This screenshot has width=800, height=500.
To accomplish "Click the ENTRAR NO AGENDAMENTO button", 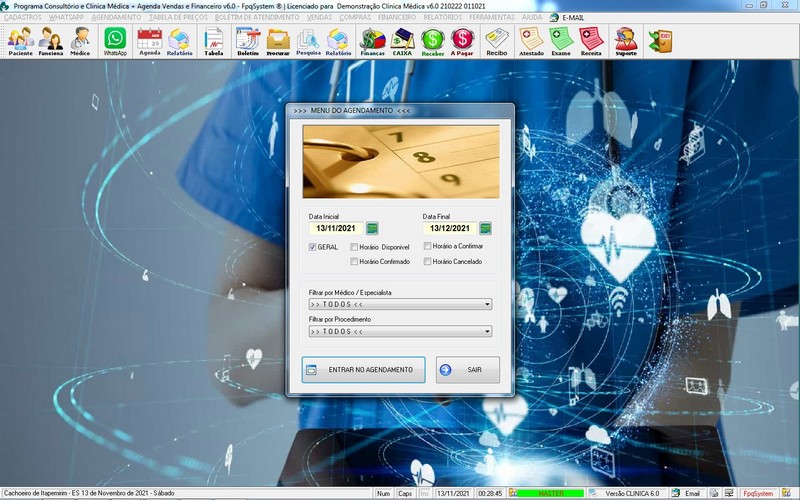I will pyautogui.click(x=363, y=369).
